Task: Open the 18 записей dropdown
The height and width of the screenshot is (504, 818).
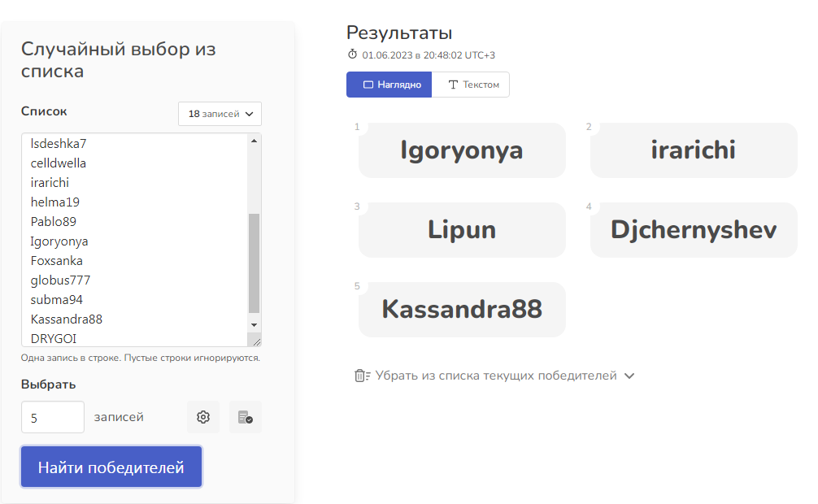Action: click(220, 114)
